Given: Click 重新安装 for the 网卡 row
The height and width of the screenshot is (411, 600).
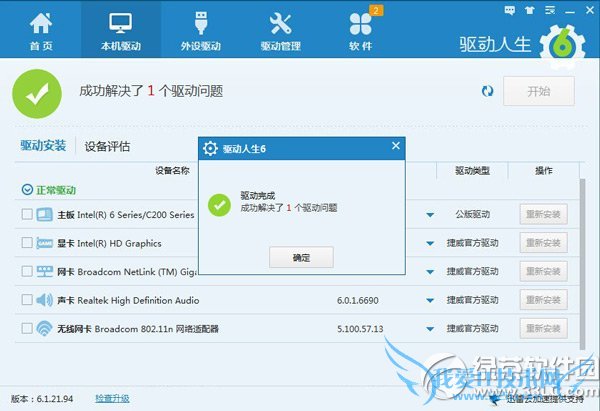Looking at the screenshot, I should click(543, 271).
